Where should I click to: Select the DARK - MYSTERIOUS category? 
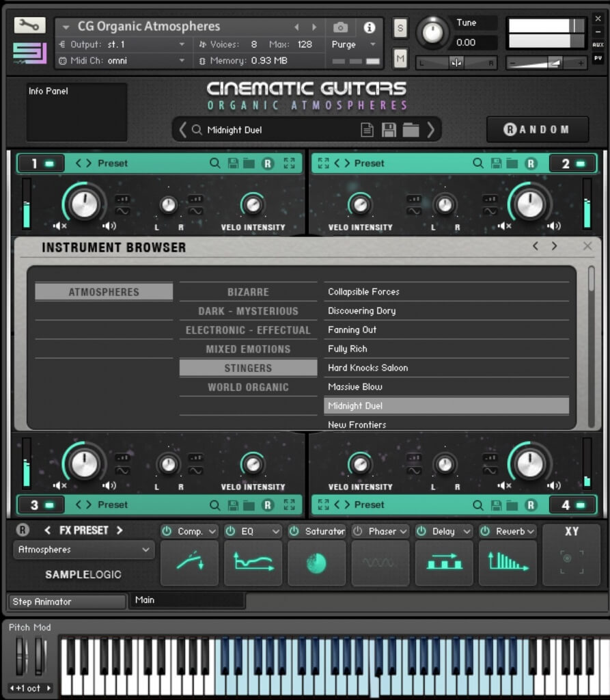(x=248, y=311)
